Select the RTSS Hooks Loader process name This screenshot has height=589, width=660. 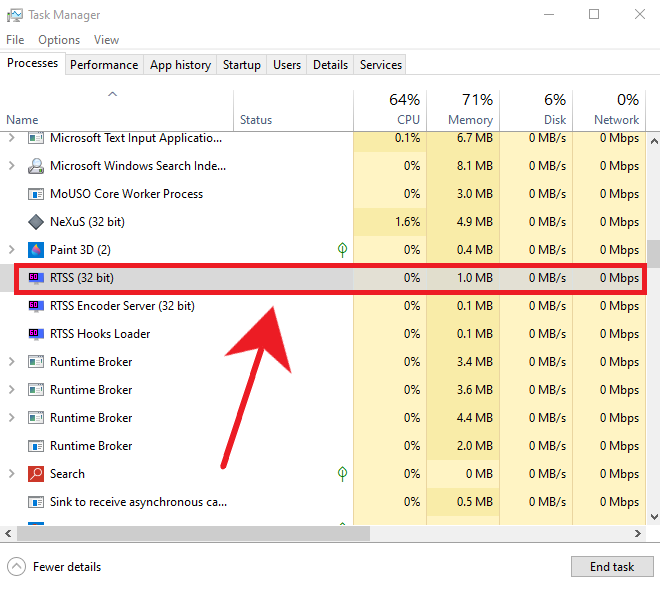100,334
